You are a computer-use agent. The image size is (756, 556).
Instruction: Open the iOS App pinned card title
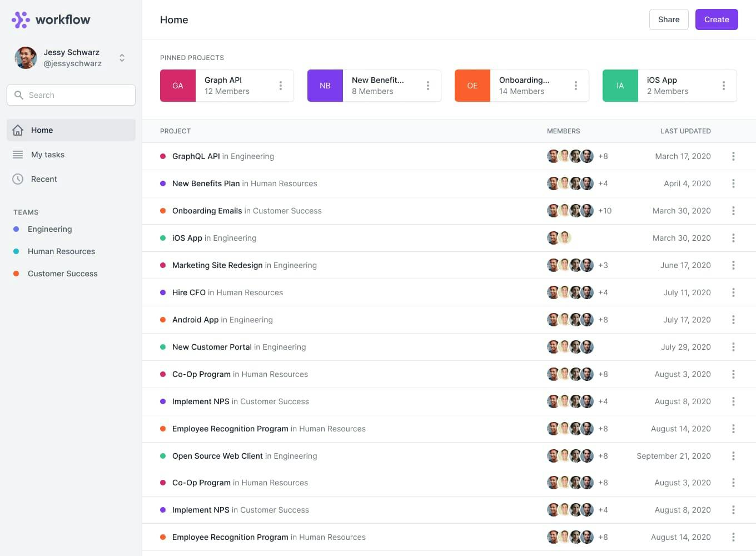coord(662,80)
